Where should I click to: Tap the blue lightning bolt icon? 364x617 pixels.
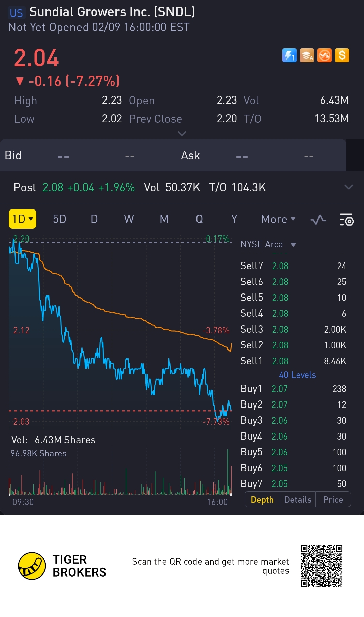click(289, 55)
